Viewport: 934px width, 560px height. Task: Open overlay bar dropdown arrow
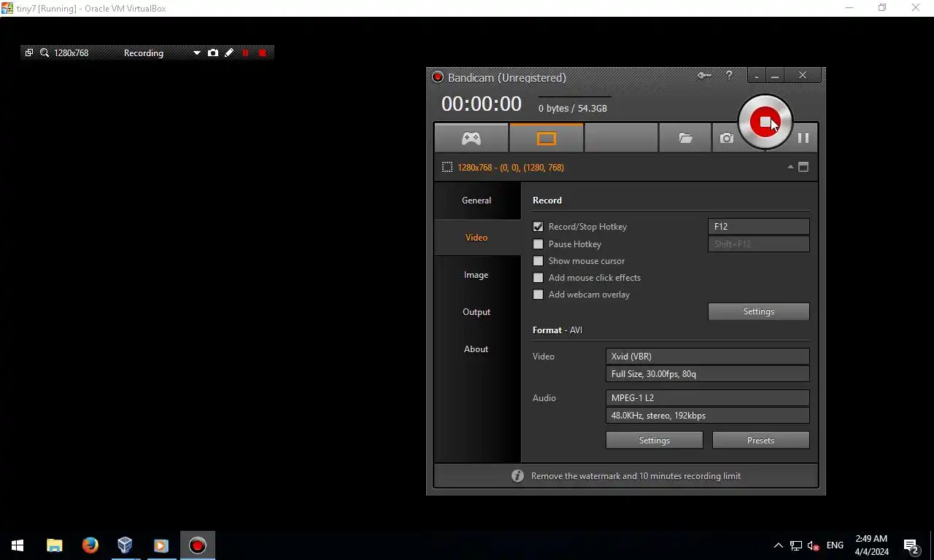[x=197, y=53]
